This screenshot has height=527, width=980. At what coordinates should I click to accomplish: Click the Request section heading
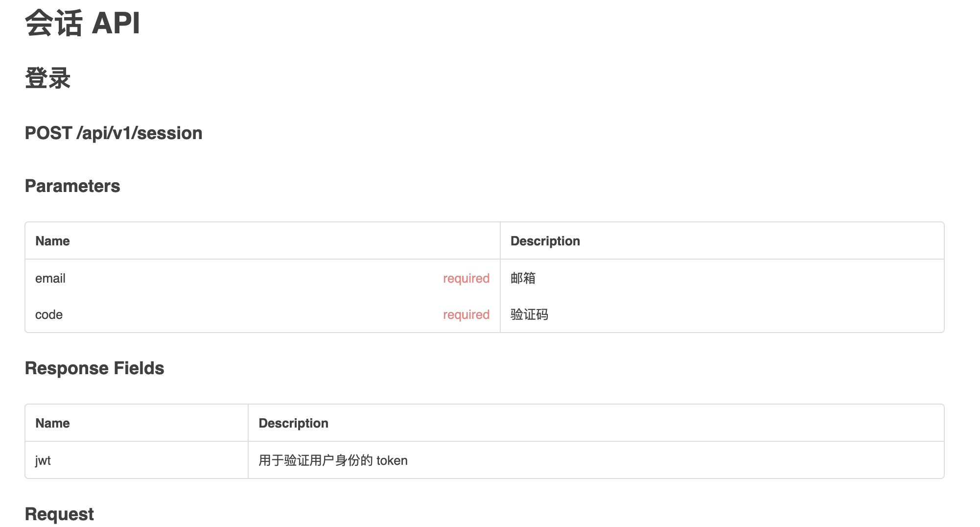[59, 514]
